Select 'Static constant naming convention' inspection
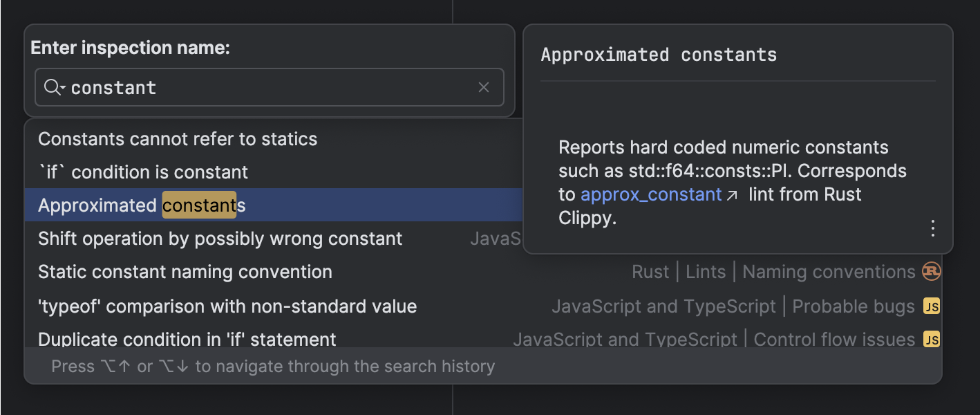980x415 pixels. click(x=185, y=272)
